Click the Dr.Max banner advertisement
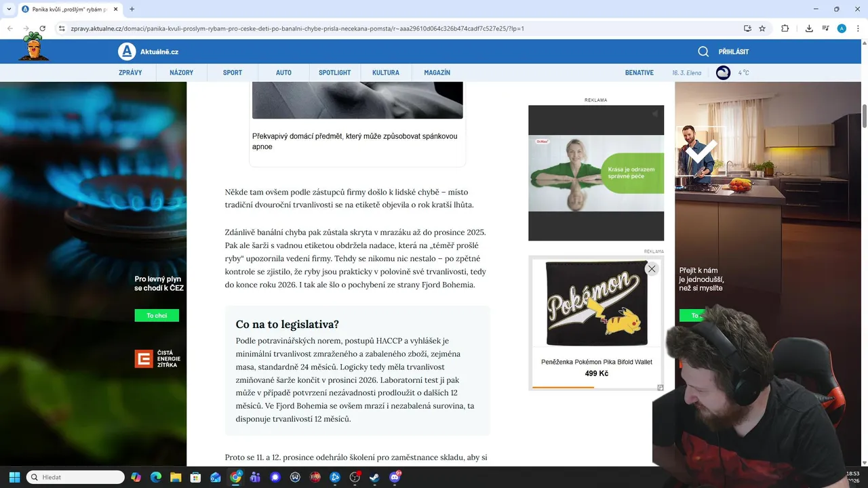 tap(596, 173)
